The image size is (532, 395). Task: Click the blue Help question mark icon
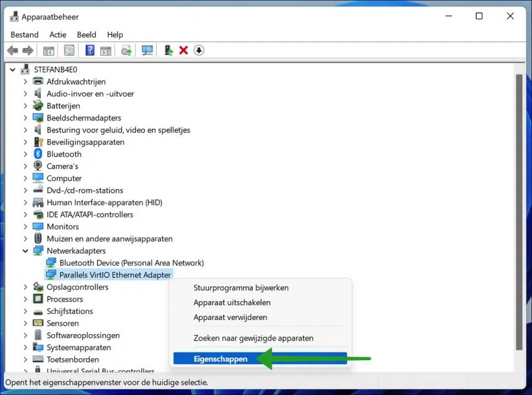pyautogui.click(x=90, y=50)
